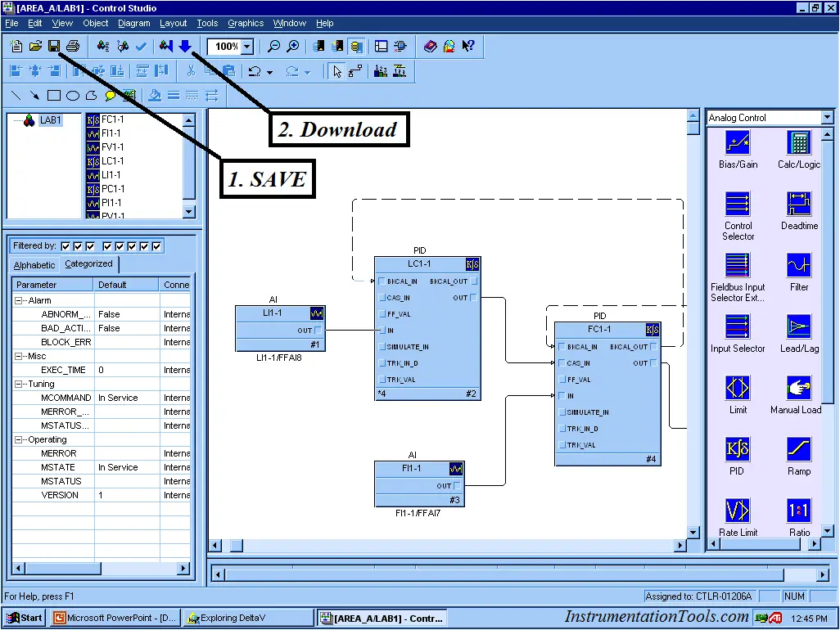
Task: Click the Cut scissors icon
Action: point(191,70)
